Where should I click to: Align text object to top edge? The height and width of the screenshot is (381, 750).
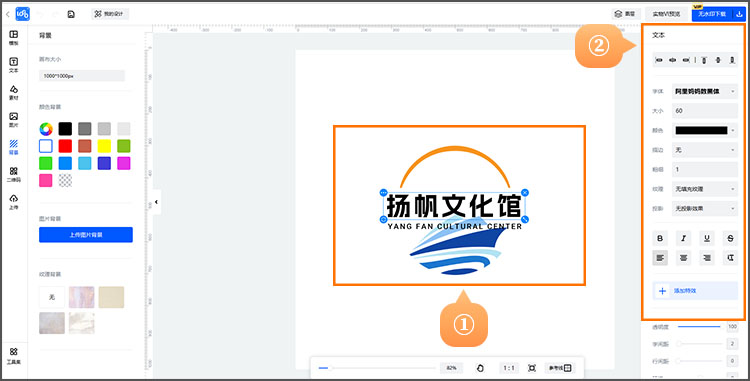704,60
